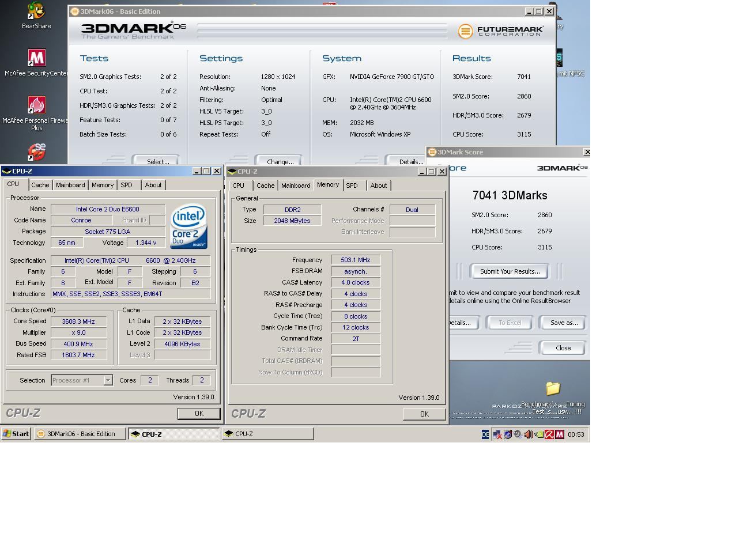Click the disabled To Excel button
This screenshot has height=560, width=747.
[510, 323]
